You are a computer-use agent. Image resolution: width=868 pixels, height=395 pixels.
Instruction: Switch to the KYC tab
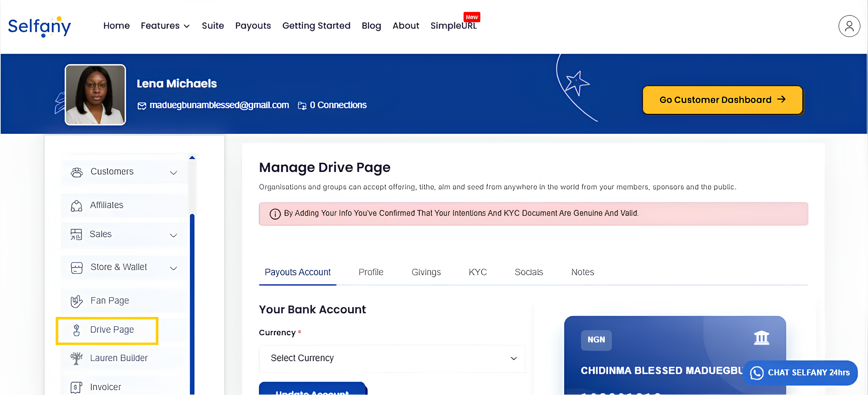click(477, 272)
